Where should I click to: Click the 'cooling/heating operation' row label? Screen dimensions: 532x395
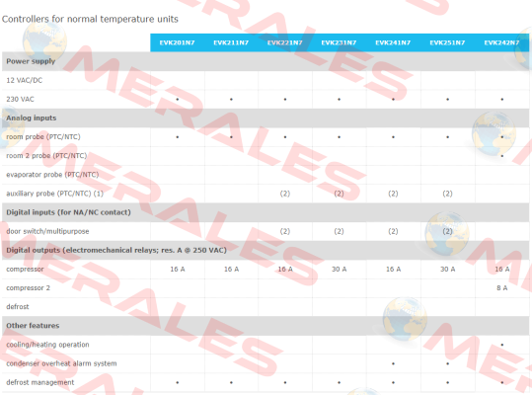point(47,345)
